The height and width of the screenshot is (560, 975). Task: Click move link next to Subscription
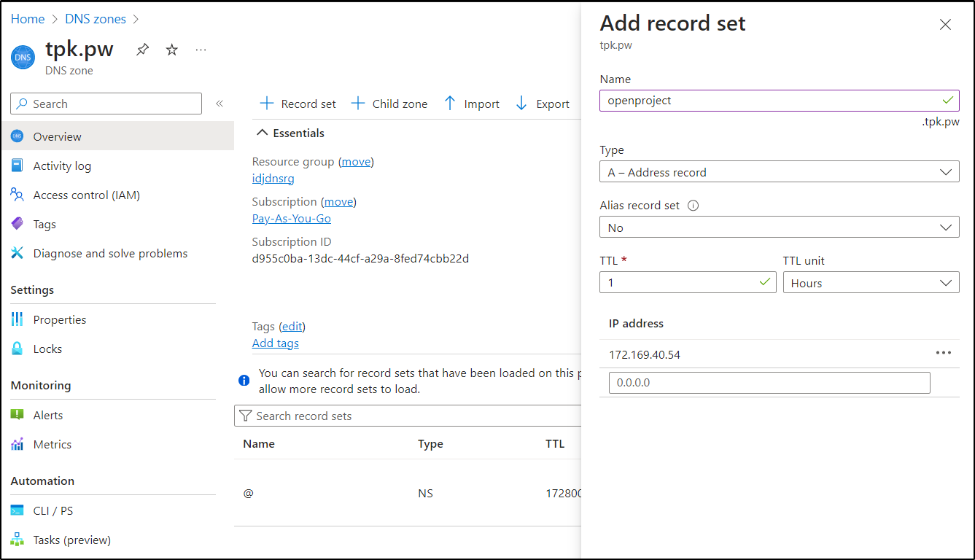[338, 201]
